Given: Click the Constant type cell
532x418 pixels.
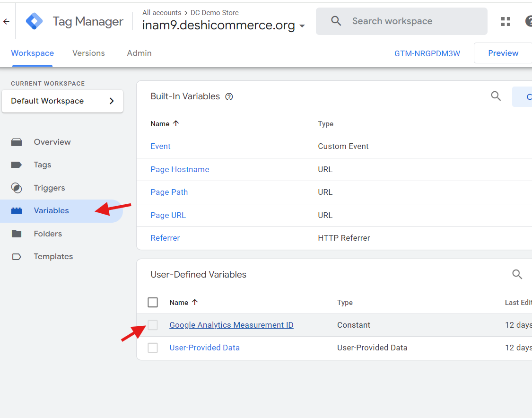Looking at the screenshot, I should point(354,325).
